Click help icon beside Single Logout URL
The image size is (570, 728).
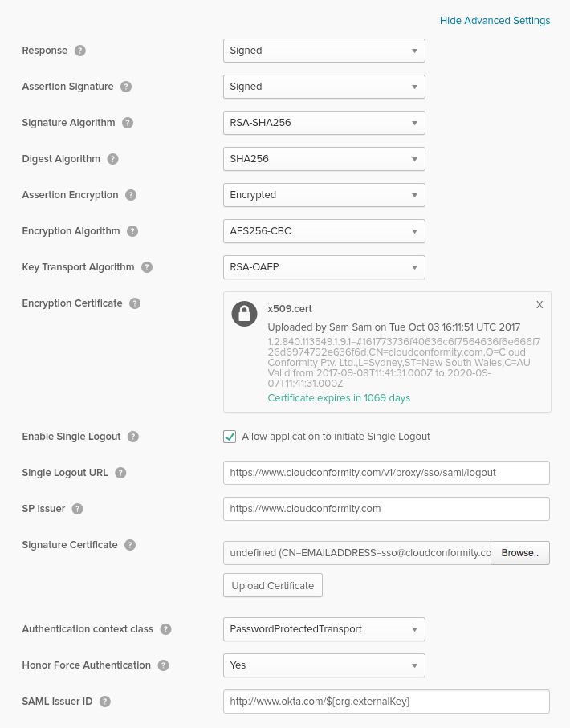tap(120, 473)
